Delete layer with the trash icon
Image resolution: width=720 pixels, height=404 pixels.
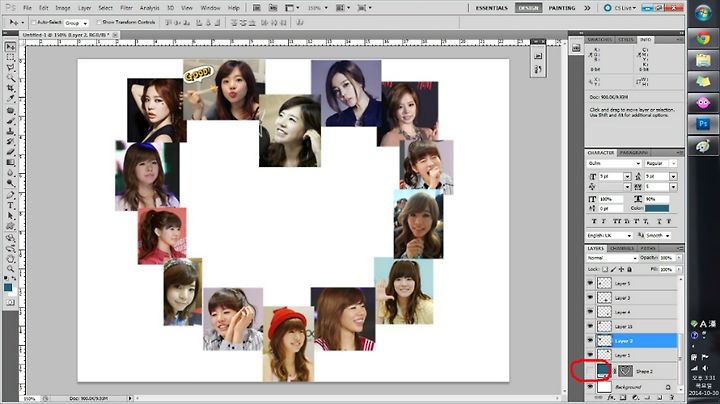pyautogui.click(x=672, y=398)
